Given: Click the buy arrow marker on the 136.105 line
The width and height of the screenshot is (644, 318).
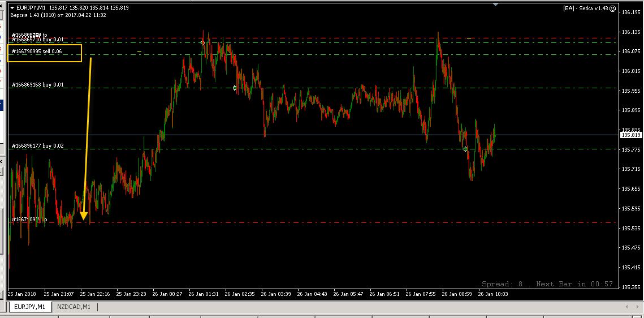Looking at the screenshot, I should pos(202,42).
